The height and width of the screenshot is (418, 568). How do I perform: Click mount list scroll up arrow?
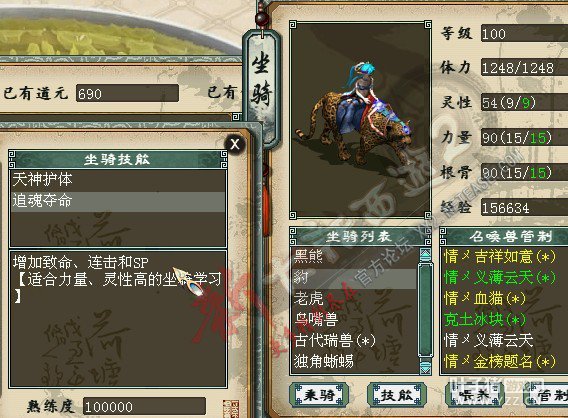point(425,254)
